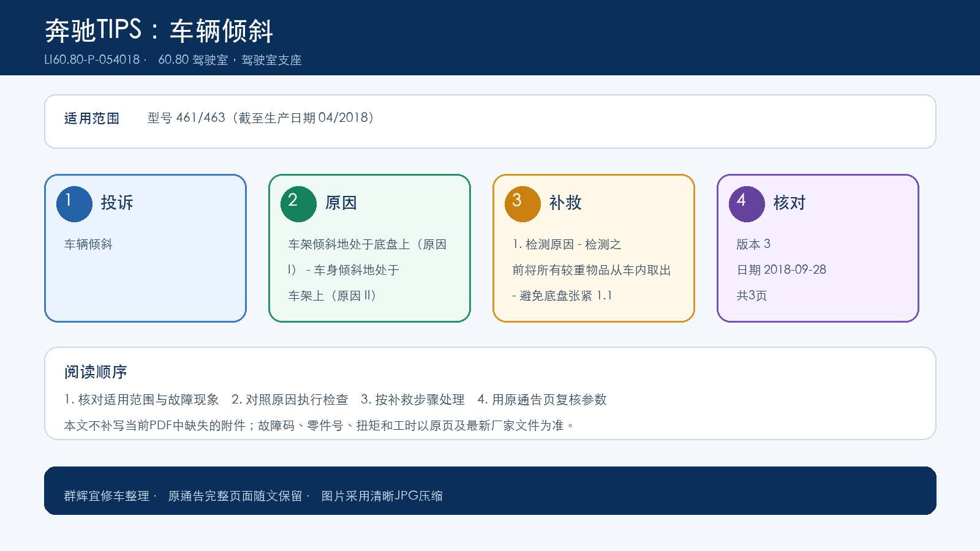Click step 2. 对照原因执行检查
The height and width of the screenshot is (551, 980).
point(290,400)
